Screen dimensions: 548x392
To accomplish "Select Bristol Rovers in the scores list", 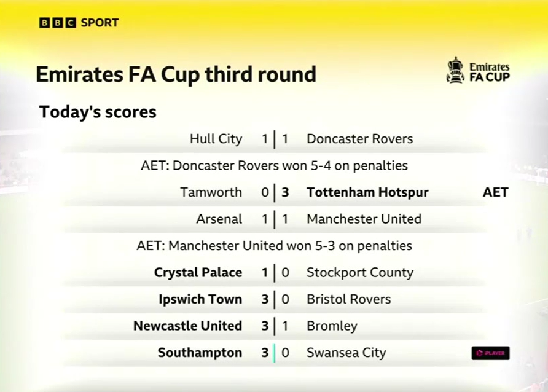I will (349, 299).
